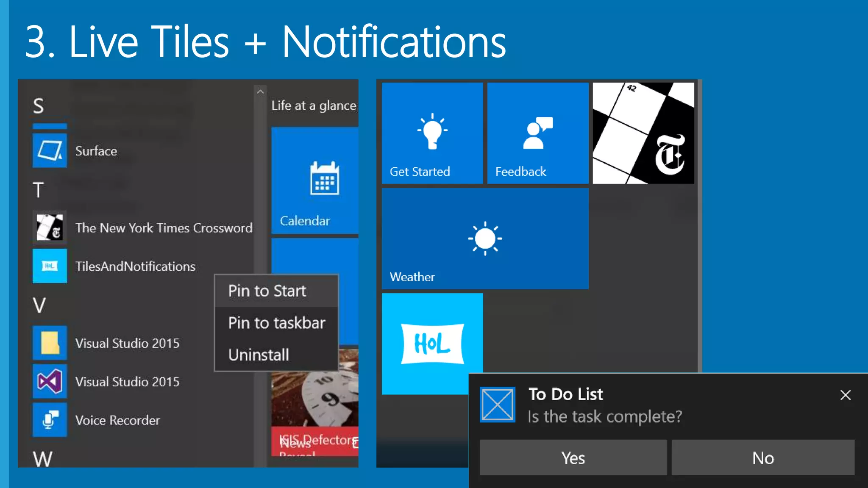
Task: Answer No on the To Do List toast
Action: tap(763, 457)
